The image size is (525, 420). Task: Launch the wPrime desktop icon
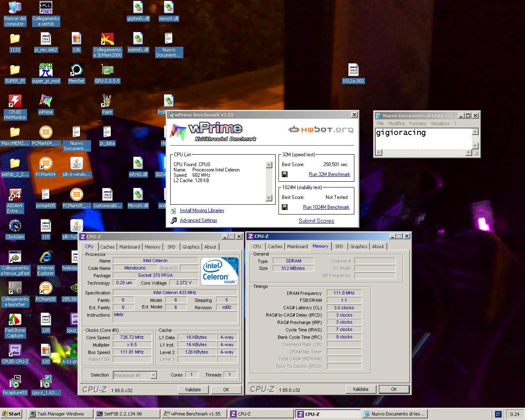46,105
